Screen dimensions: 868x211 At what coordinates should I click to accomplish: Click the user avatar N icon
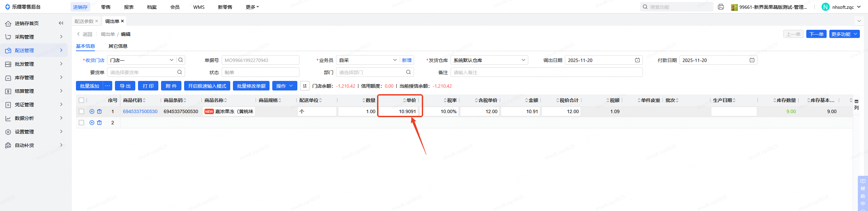tap(826, 7)
